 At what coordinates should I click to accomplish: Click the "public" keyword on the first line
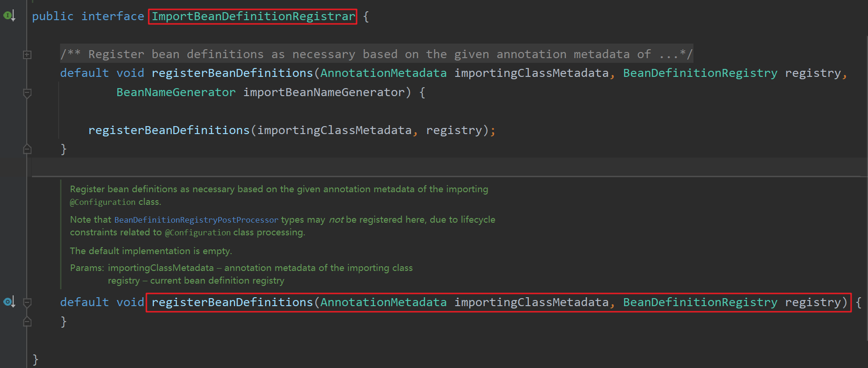pyautogui.click(x=53, y=16)
